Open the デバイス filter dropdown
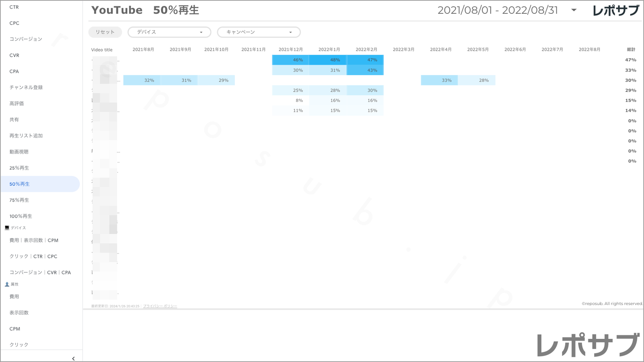 coord(169,32)
